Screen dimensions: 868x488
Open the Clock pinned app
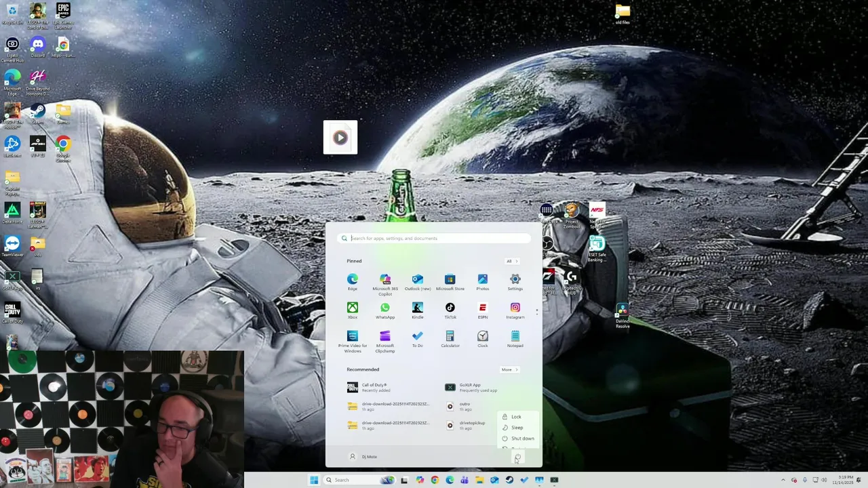click(482, 339)
